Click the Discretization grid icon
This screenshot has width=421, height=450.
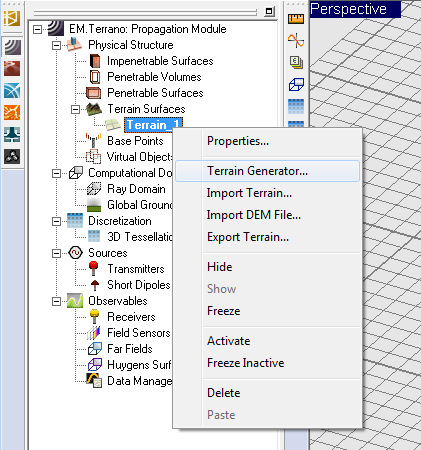pos(75,221)
